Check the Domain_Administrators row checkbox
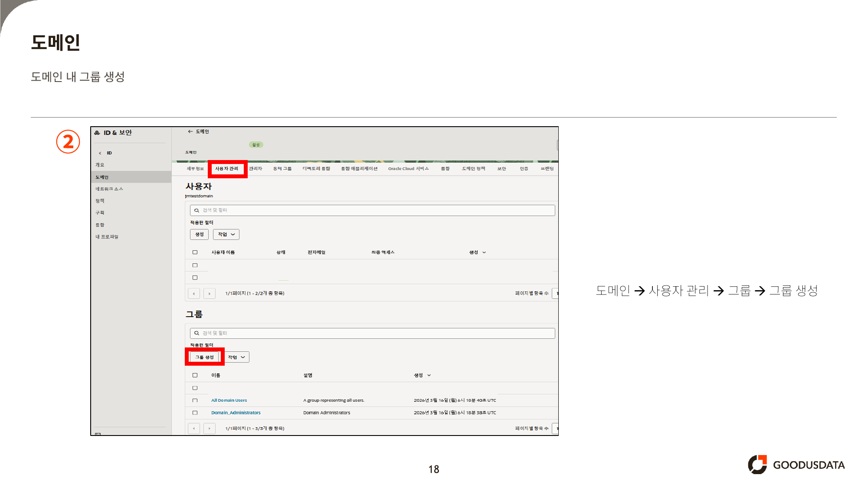This screenshot has width=868, height=488. (195, 413)
